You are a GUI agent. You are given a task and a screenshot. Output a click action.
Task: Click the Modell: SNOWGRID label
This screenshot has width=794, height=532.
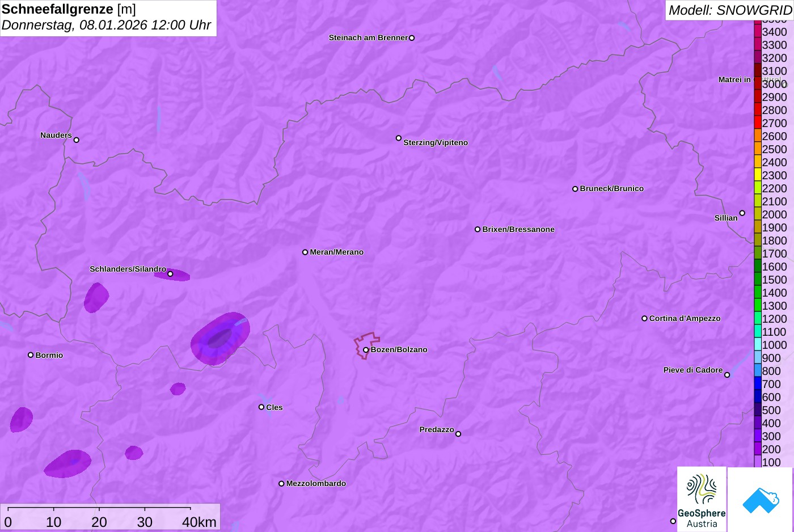coord(730,10)
